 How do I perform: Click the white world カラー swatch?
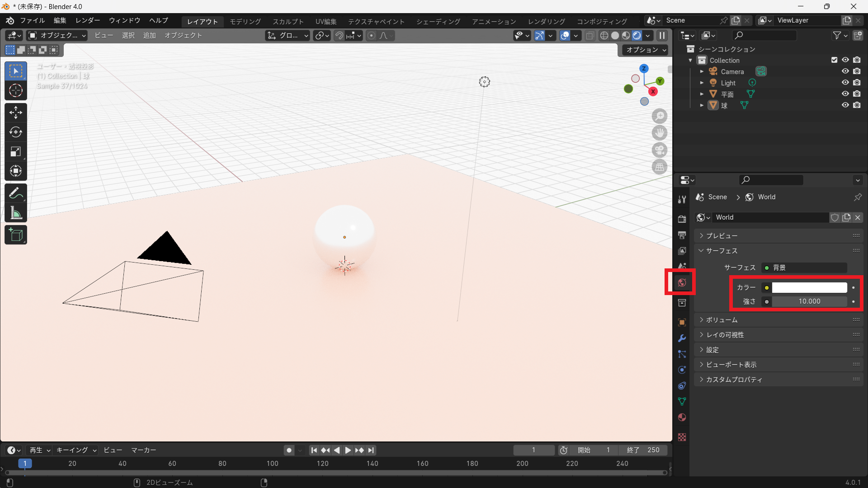[x=809, y=288]
